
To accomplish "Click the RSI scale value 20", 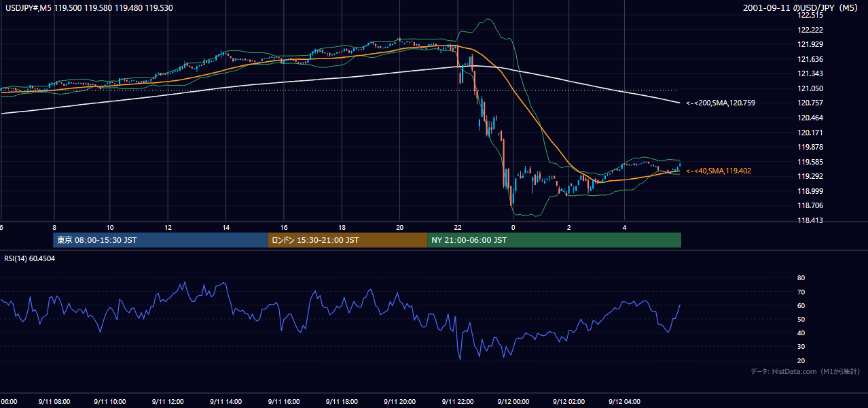I will tap(801, 360).
